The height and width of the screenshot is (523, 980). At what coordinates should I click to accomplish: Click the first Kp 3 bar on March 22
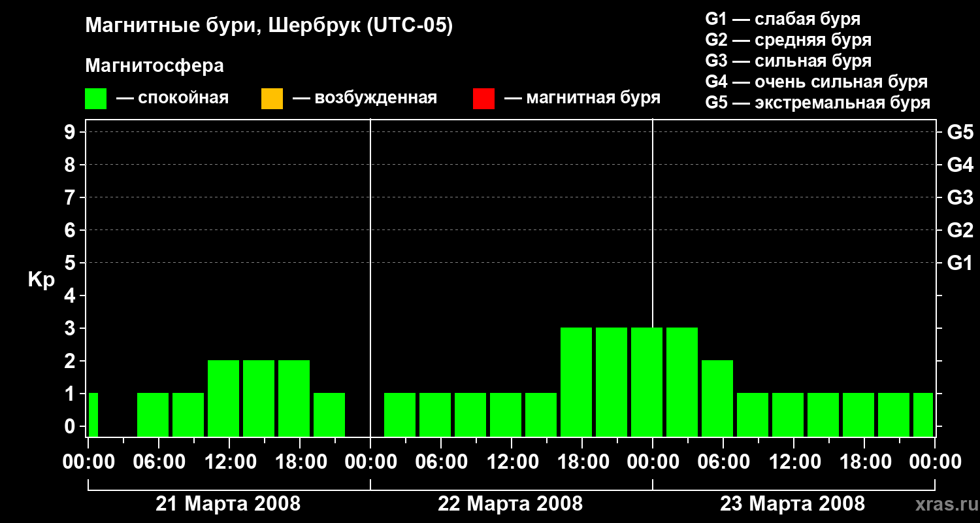click(576, 382)
